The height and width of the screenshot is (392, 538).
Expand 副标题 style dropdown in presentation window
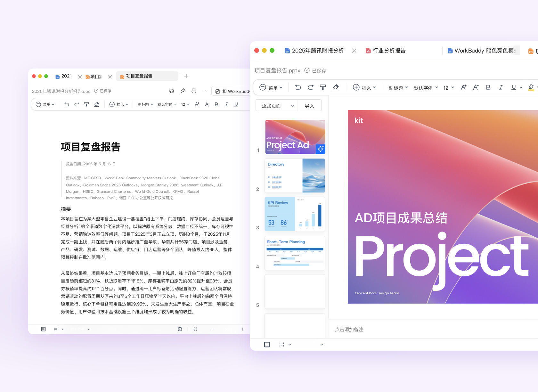click(x=398, y=88)
